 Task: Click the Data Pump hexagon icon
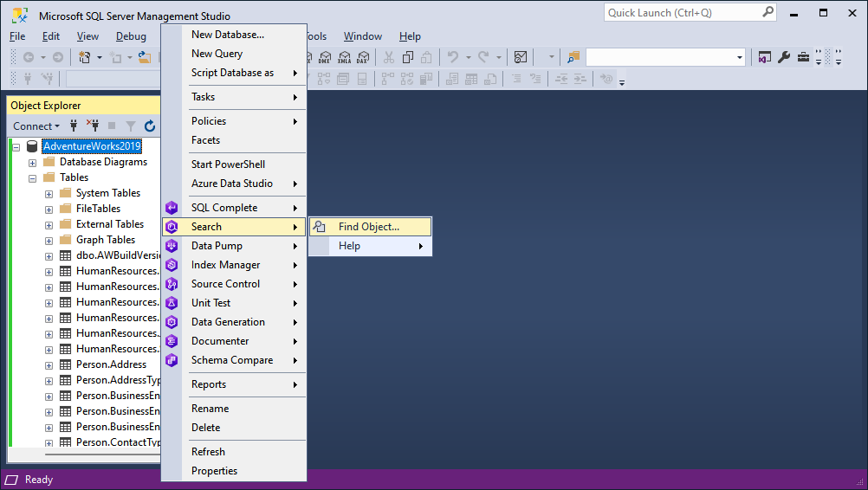(x=172, y=246)
